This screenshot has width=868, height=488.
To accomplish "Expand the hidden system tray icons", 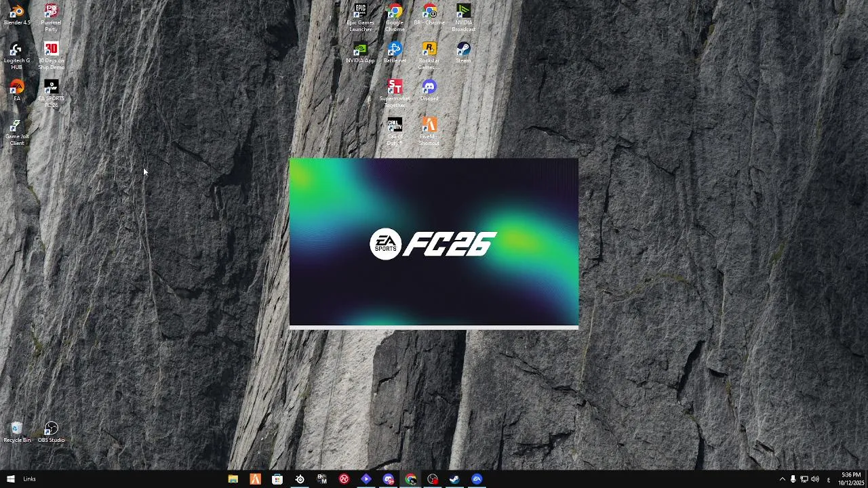I will point(782,479).
